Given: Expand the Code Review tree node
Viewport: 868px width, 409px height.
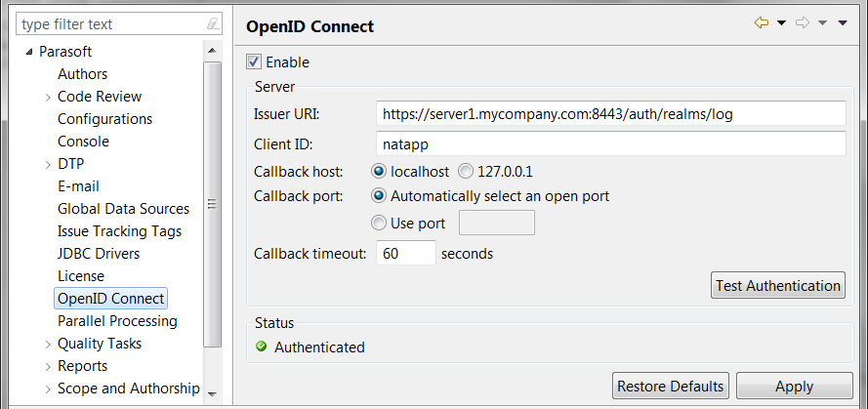Looking at the screenshot, I should click(x=48, y=98).
